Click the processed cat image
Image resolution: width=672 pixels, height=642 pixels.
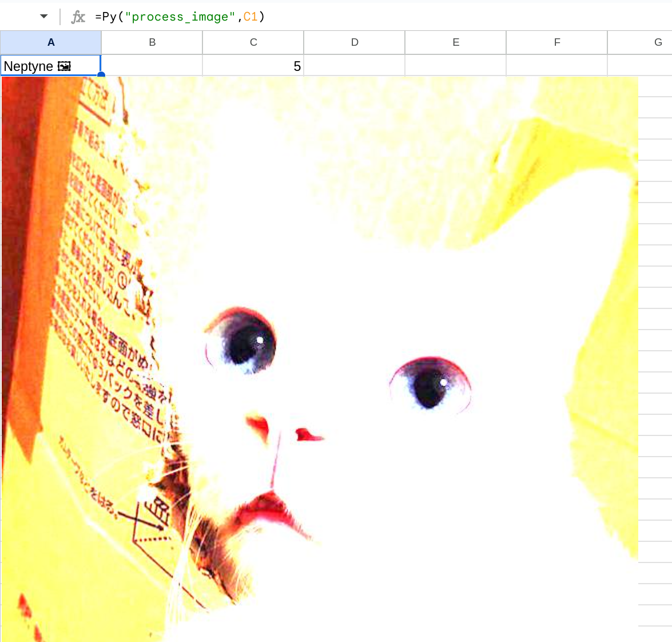pyautogui.click(x=320, y=359)
